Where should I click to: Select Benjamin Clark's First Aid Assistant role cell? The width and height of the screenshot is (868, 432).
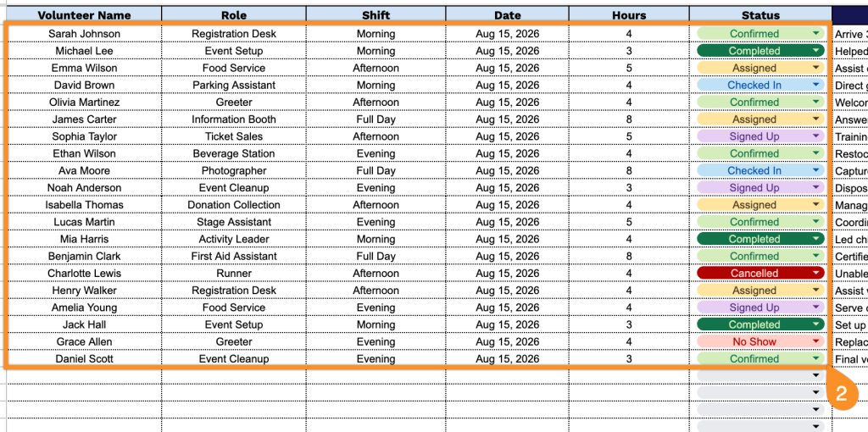pos(234,256)
